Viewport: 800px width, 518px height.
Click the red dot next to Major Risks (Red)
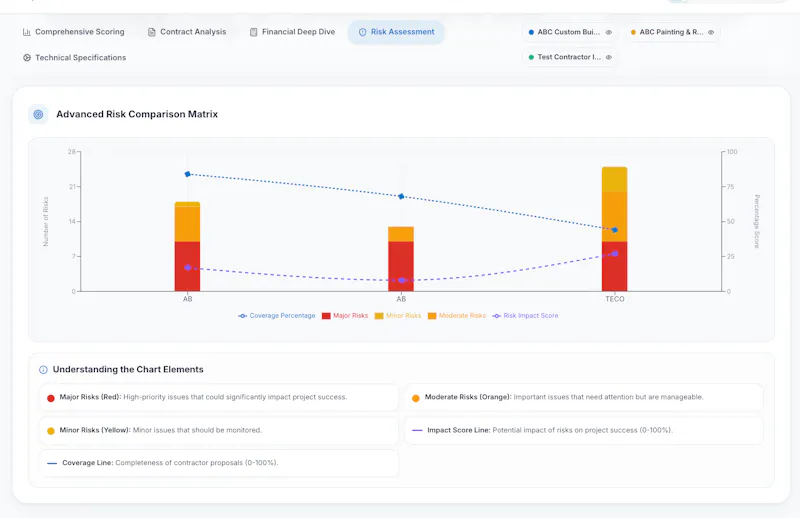[51, 398]
